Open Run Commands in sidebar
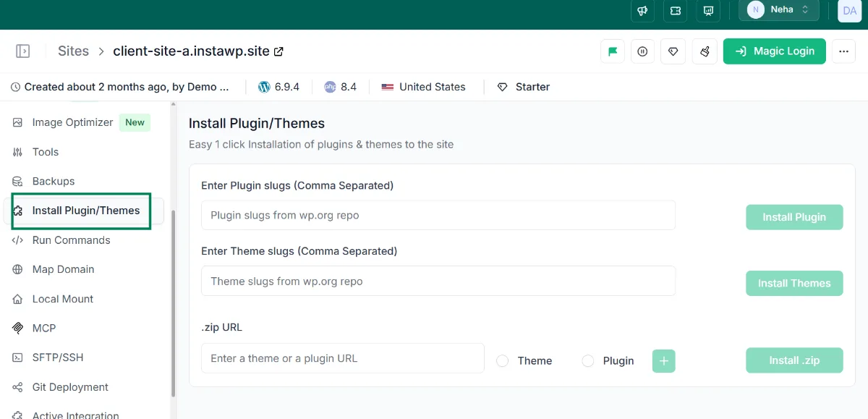 [x=72, y=240]
